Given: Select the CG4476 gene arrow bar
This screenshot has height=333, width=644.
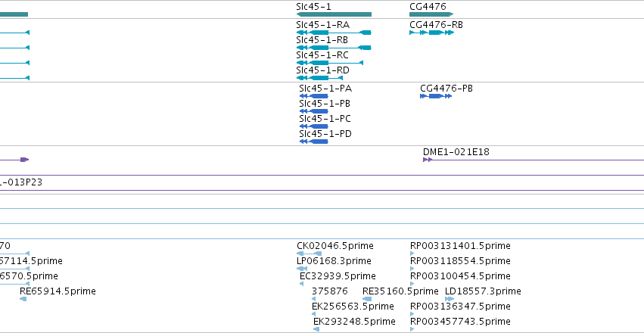Looking at the screenshot, I should pyautogui.click(x=431, y=14).
